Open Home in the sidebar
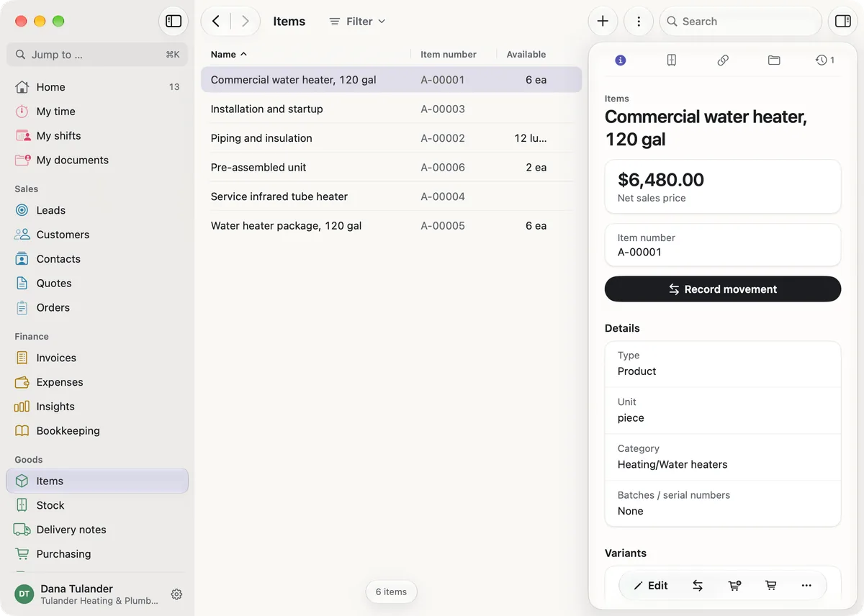Image resolution: width=864 pixels, height=616 pixels. pos(97,87)
